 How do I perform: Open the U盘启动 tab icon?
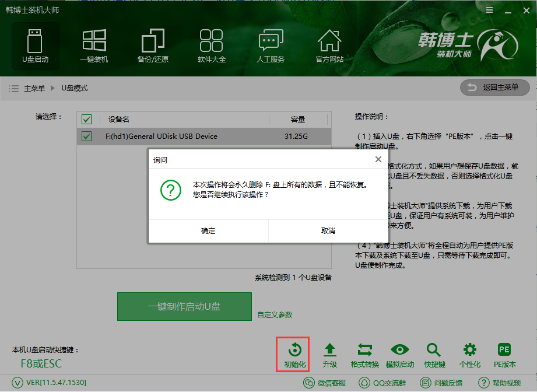[35, 41]
